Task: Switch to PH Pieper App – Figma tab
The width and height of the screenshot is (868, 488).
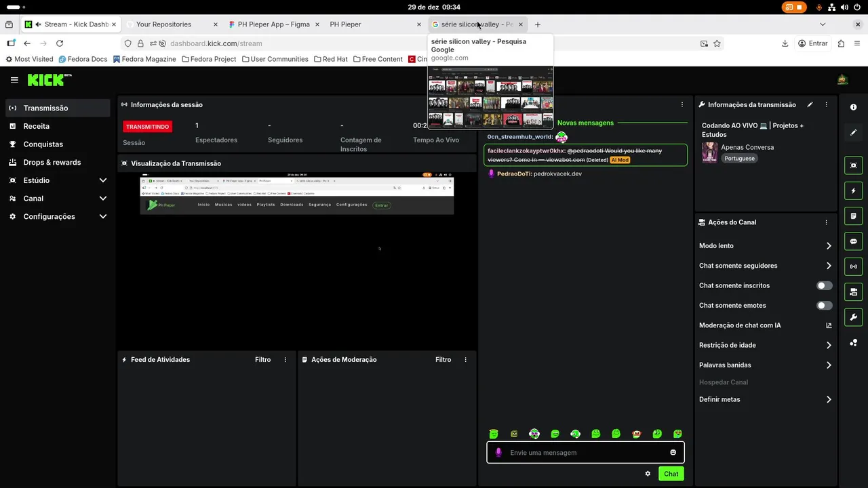Action: [274, 24]
